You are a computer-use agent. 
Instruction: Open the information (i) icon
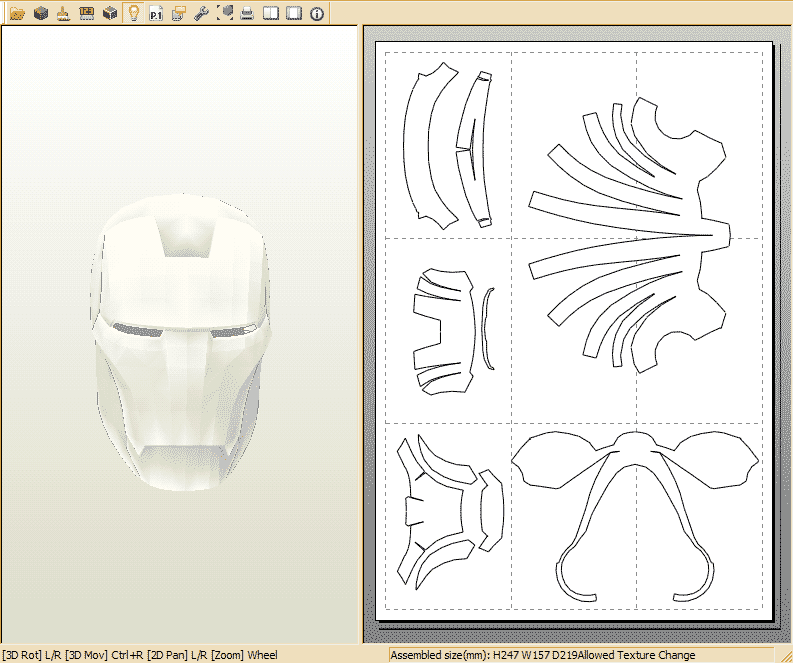point(317,14)
